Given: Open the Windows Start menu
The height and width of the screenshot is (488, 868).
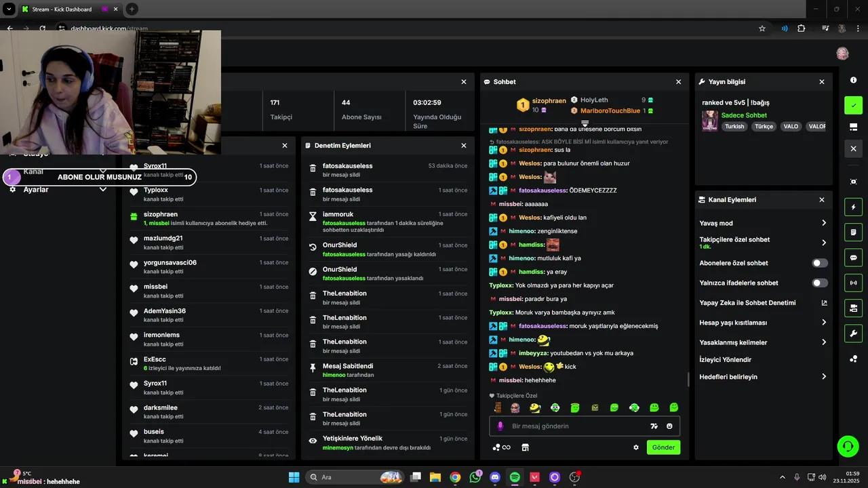Looking at the screenshot, I should (x=294, y=477).
